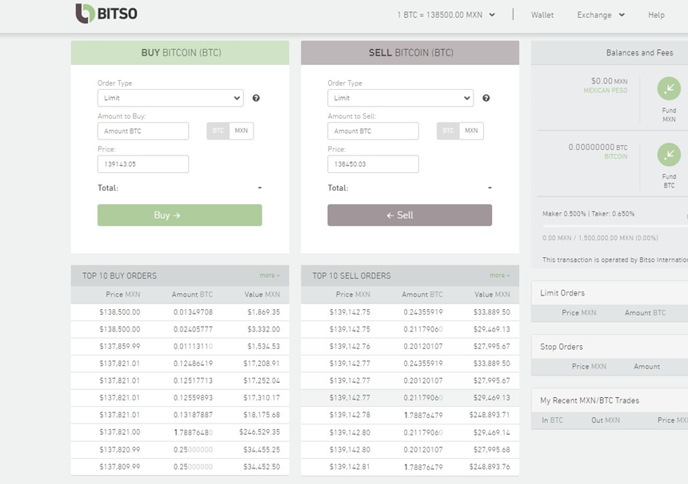Open help icon beside Buy order type
The width and height of the screenshot is (693, 484).
tap(256, 98)
